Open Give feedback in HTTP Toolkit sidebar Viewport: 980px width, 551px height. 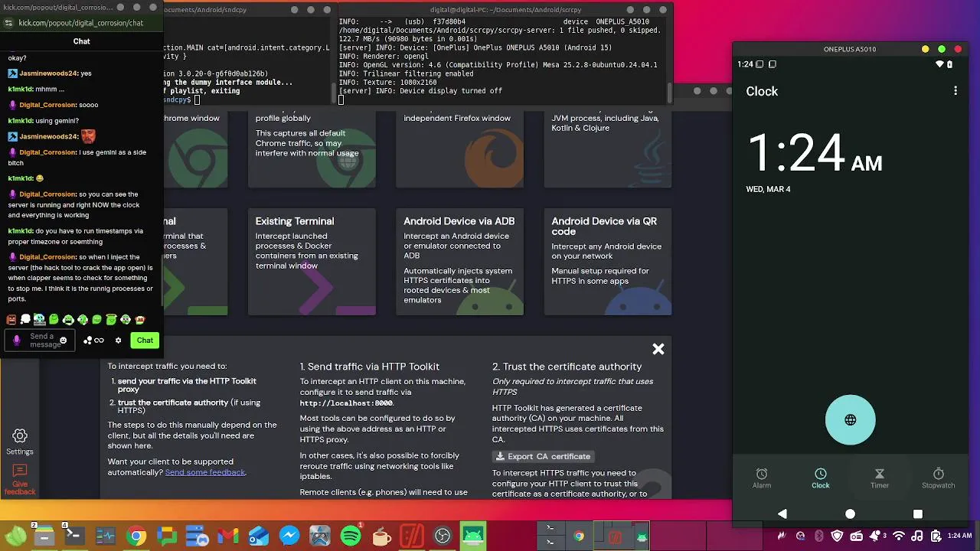click(x=20, y=479)
